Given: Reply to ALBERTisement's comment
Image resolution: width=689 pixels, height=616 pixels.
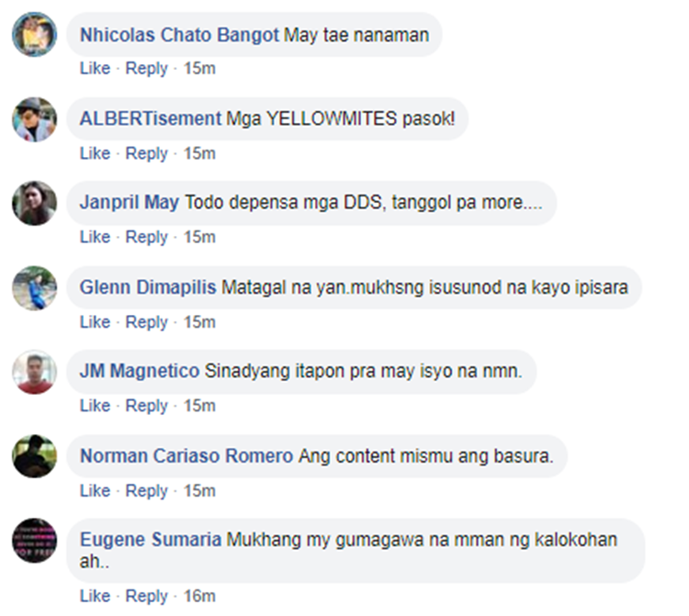Looking at the screenshot, I should coord(147,153).
